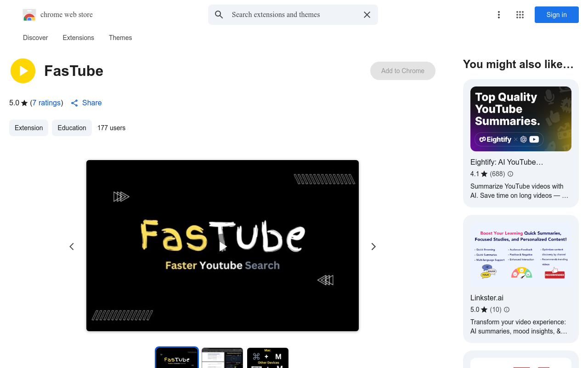Click the Add to Chrome button

[x=403, y=71]
